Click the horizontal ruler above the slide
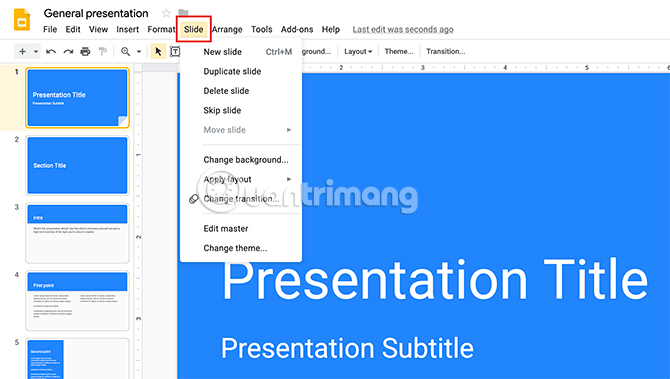The image size is (670, 379). click(x=486, y=68)
